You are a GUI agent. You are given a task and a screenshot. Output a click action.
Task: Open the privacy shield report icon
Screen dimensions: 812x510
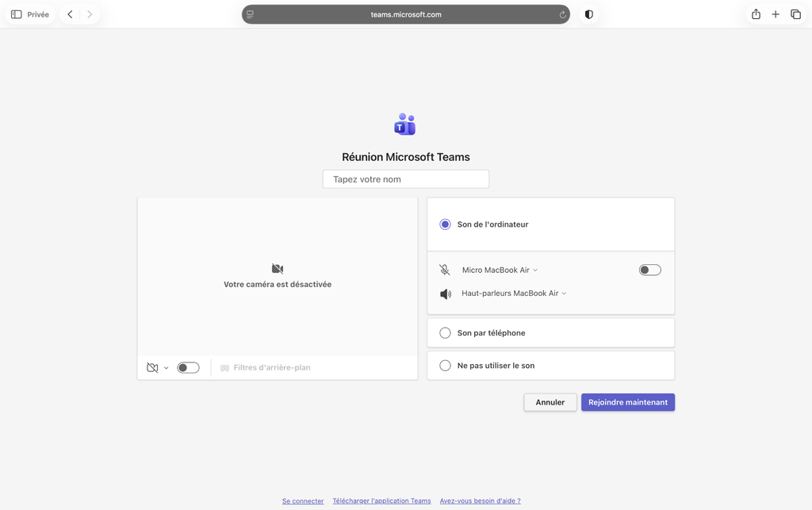tap(589, 14)
